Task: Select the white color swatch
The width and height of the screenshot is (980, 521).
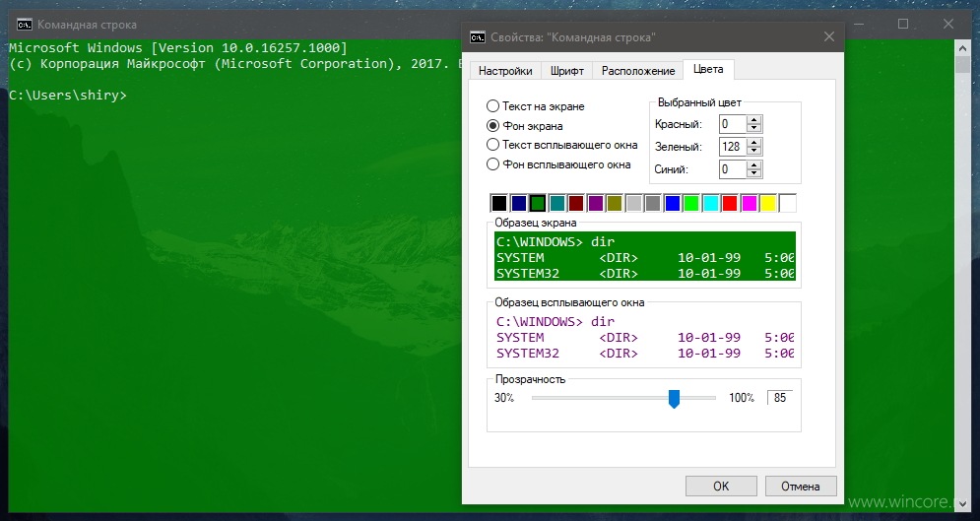Action: [788, 203]
